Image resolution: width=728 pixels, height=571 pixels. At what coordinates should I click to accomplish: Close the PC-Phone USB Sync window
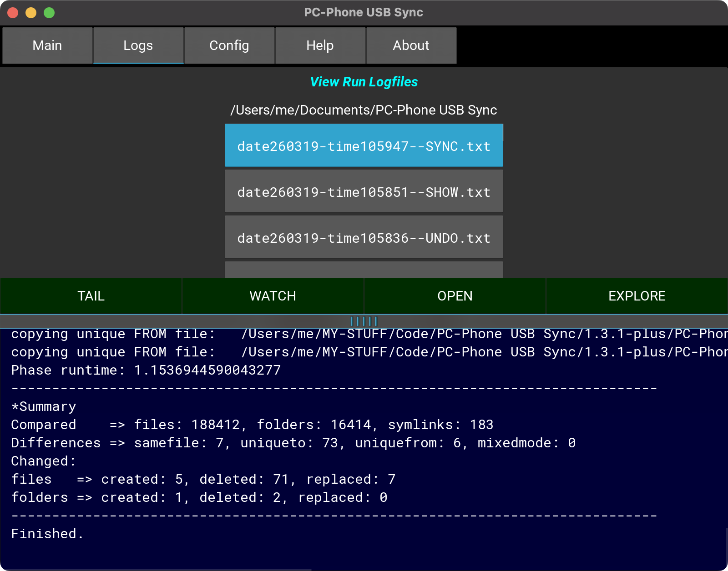(x=13, y=13)
